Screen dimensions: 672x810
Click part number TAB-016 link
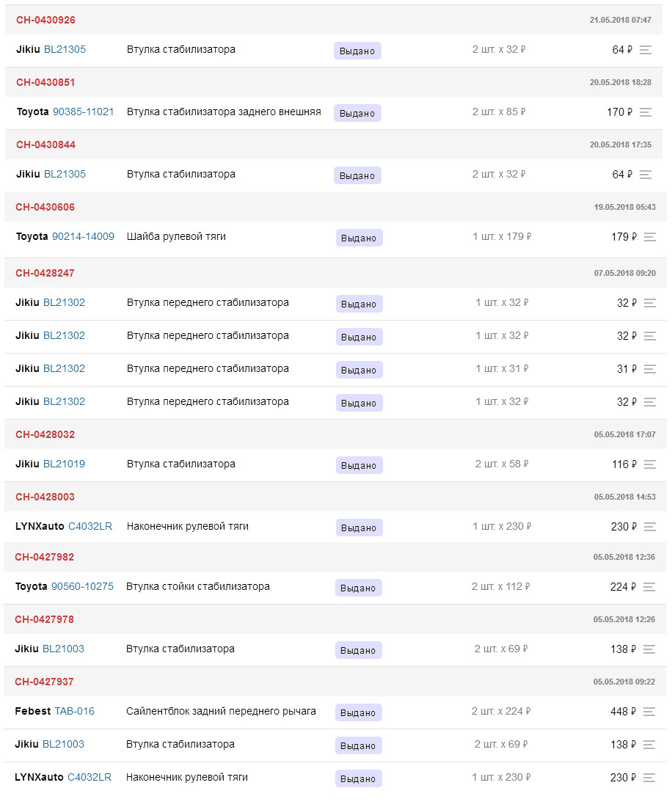point(74,711)
